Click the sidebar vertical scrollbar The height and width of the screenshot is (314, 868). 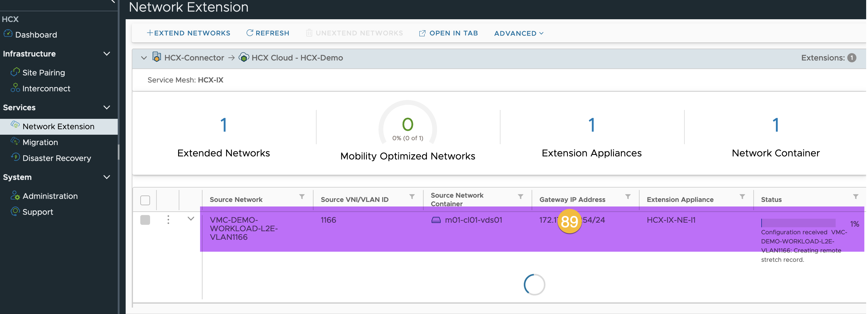point(119,152)
